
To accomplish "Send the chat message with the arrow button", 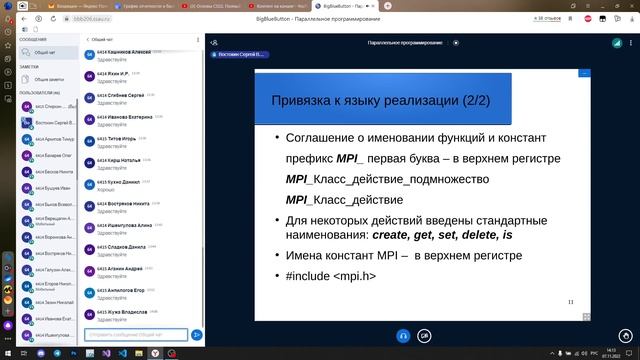I will (196, 335).
